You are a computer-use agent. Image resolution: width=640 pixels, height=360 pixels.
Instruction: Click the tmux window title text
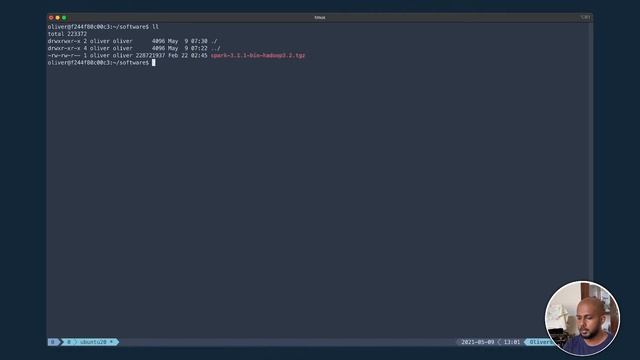[320, 18]
